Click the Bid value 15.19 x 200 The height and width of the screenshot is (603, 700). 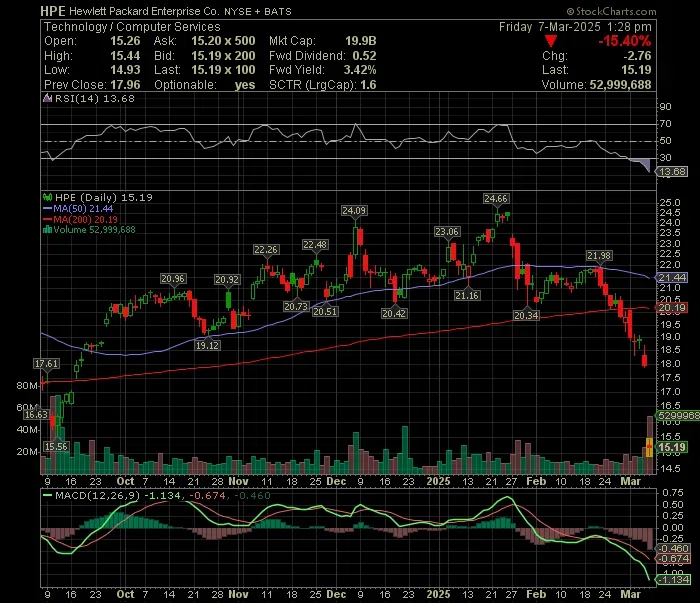coord(223,56)
